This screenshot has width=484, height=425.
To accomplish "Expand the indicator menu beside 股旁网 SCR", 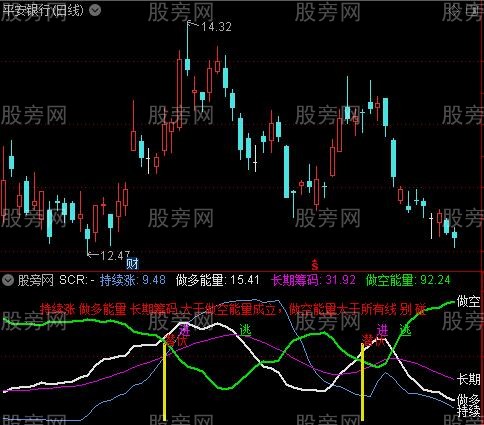I will [7, 280].
